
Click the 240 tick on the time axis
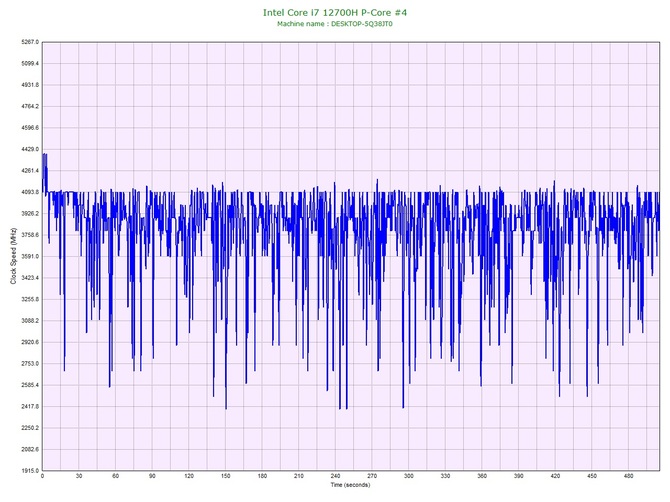point(335,476)
